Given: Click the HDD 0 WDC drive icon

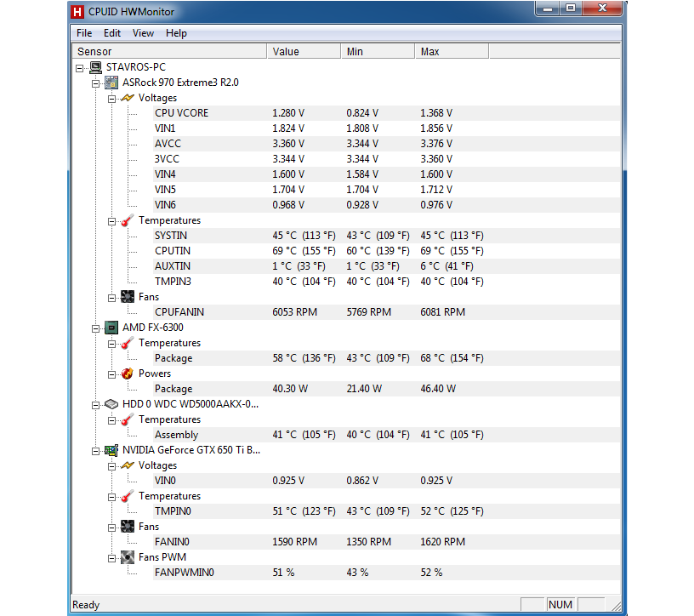Looking at the screenshot, I should tap(111, 404).
